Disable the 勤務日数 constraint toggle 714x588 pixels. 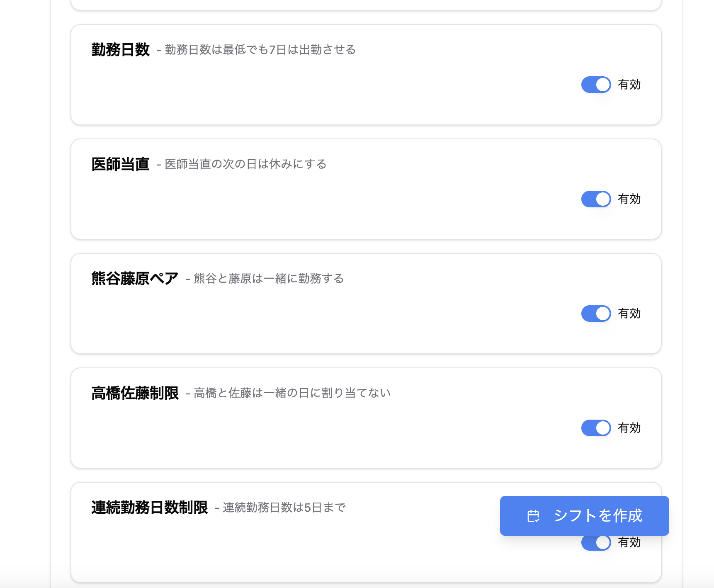596,84
